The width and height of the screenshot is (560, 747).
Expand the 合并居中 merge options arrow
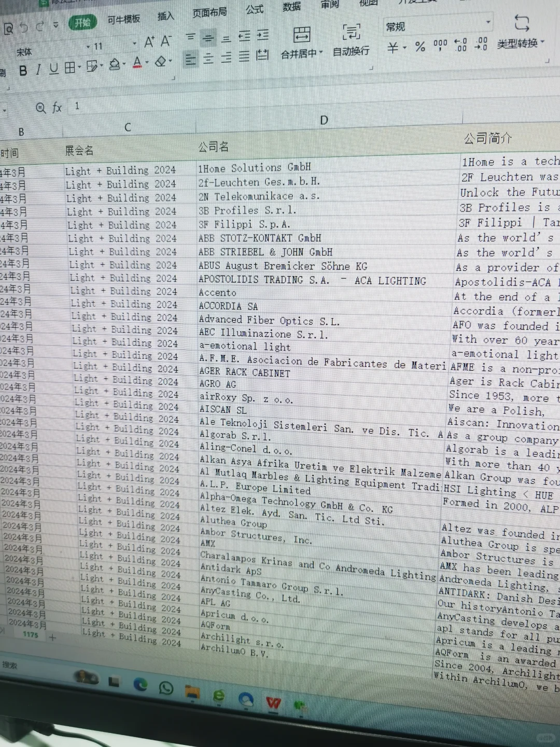(321, 52)
